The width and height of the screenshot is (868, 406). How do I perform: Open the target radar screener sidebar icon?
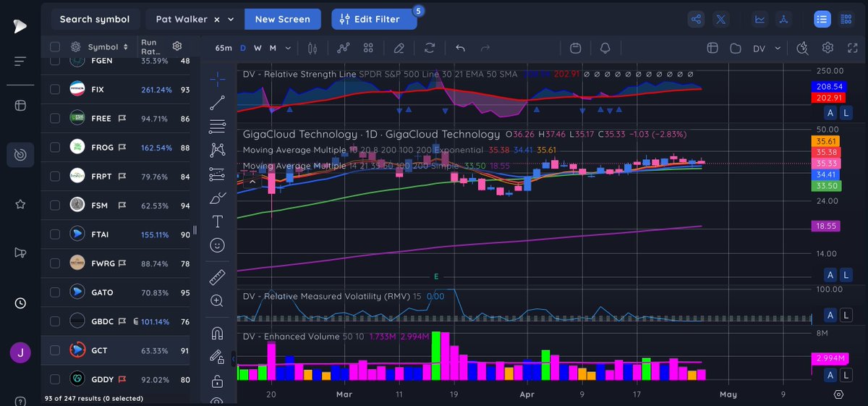[x=20, y=154]
